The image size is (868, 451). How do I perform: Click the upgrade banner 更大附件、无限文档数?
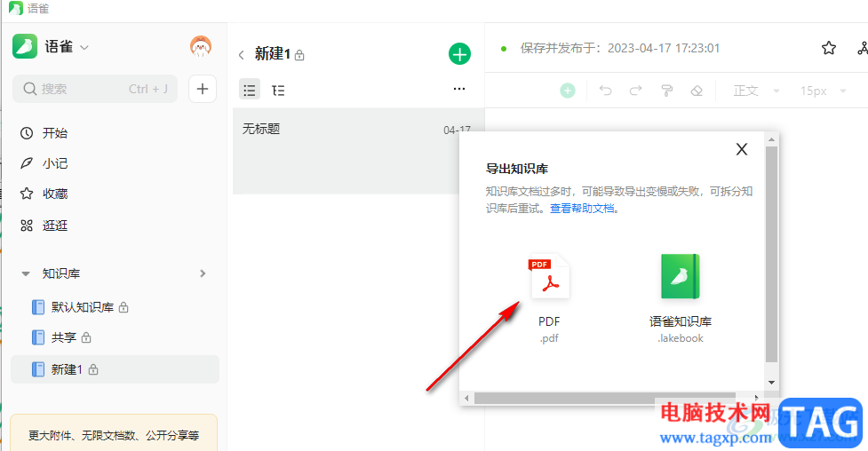coord(114,434)
